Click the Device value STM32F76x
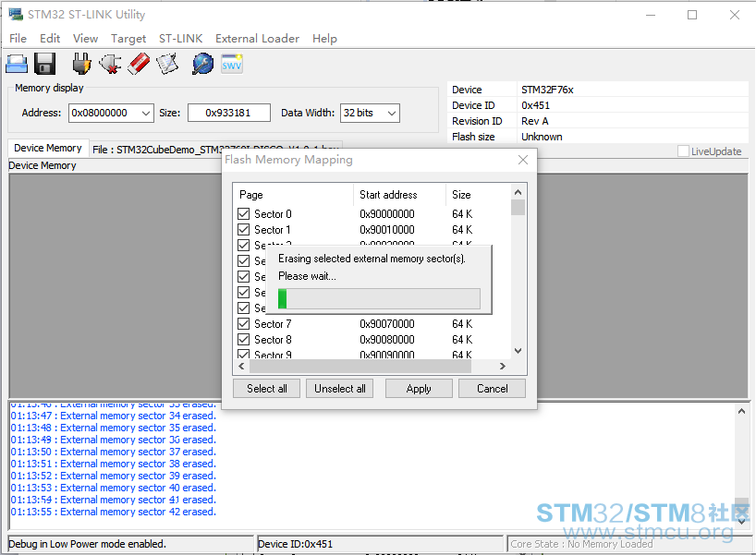Screen dimensions: 756x555 pos(547,90)
